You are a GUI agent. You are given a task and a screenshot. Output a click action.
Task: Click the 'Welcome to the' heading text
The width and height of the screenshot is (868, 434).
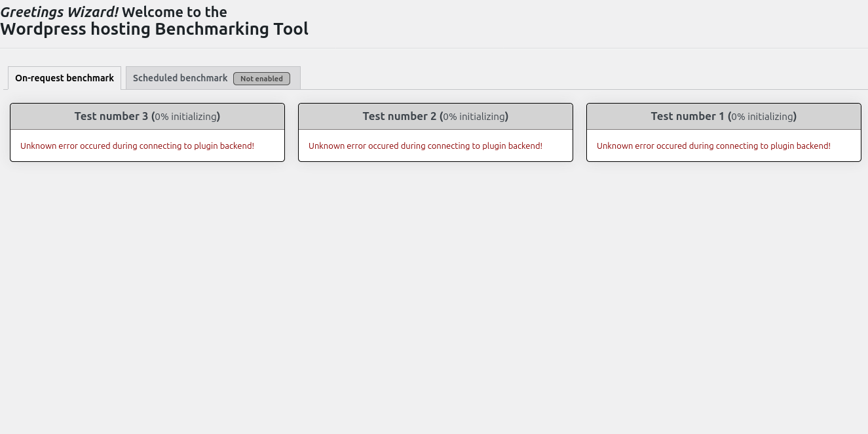174,12
